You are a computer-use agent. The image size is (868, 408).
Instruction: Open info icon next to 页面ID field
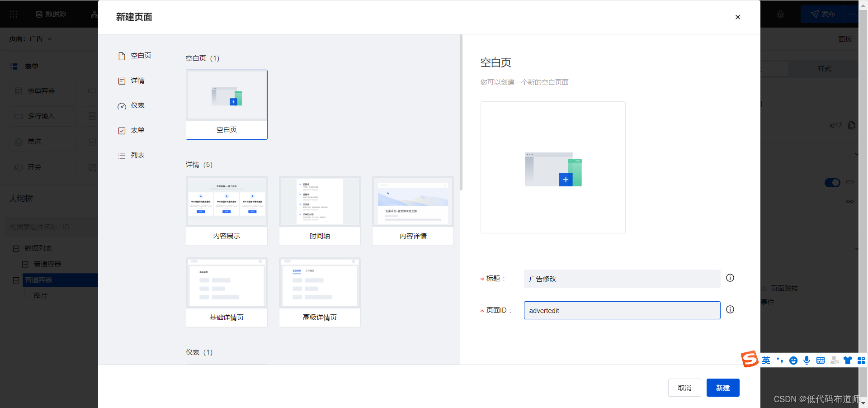tap(730, 309)
